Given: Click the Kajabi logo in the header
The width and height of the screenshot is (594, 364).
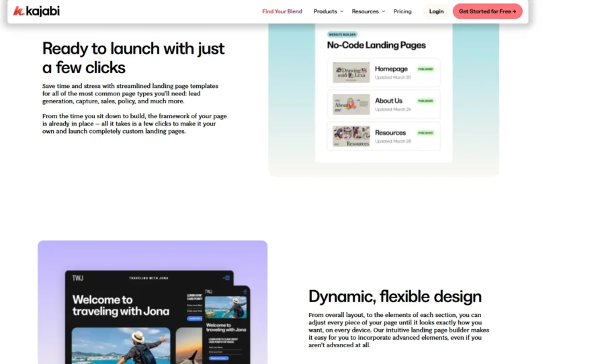Looking at the screenshot, I should point(37,11).
